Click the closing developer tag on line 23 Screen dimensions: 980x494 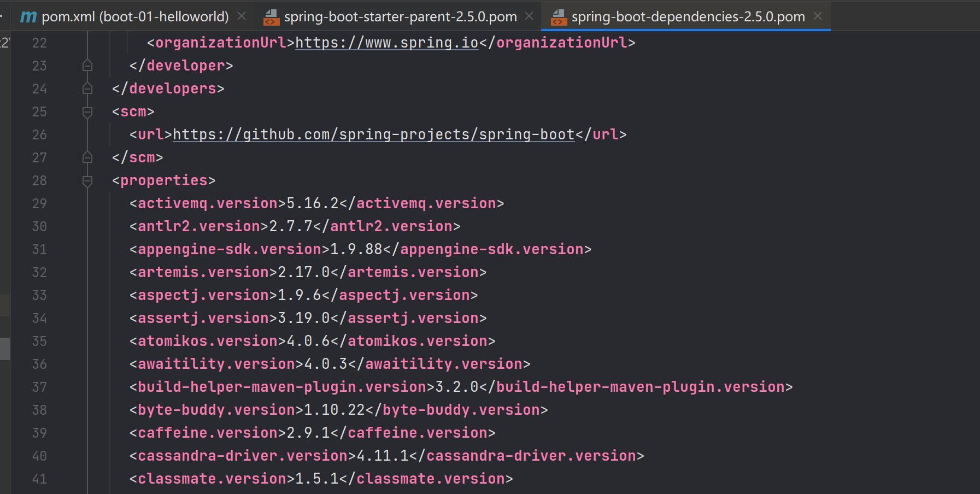(181, 66)
